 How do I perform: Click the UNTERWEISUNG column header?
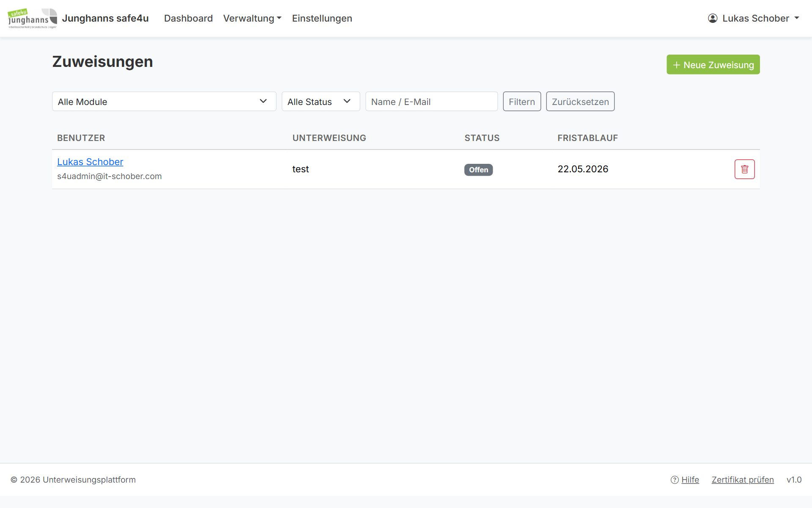coord(329,138)
